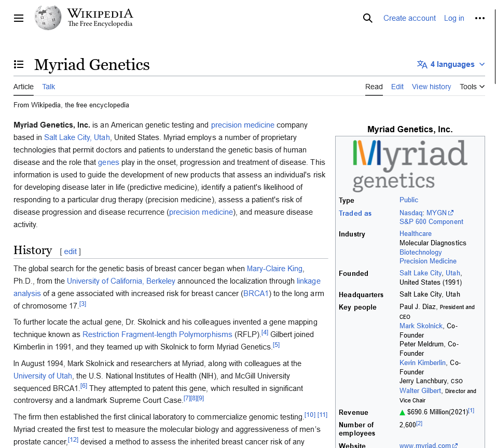Select the Read tab
The width and height of the screenshot is (496, 448).
click(x=374, y=87)
